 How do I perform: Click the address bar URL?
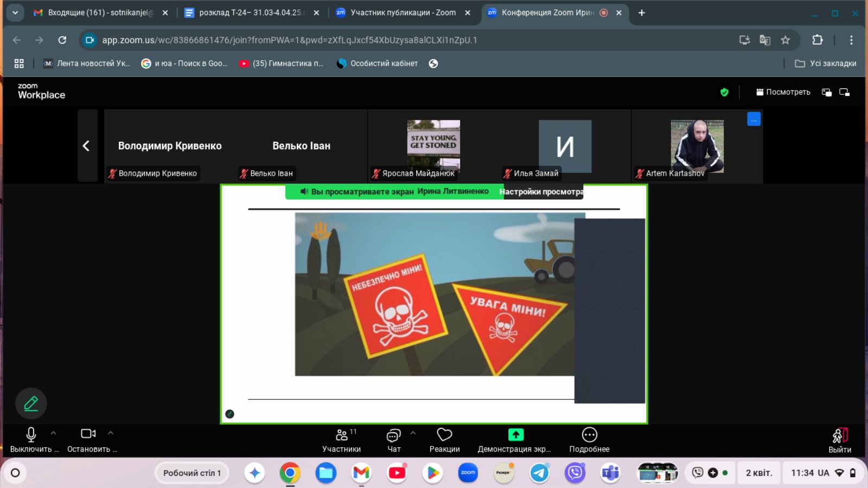(290, 40)
